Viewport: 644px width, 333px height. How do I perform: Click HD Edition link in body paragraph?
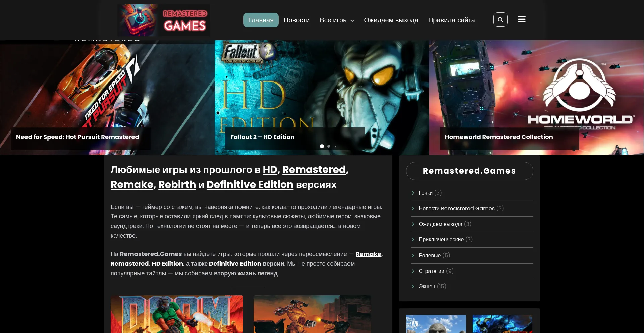[x=167, y=264]
